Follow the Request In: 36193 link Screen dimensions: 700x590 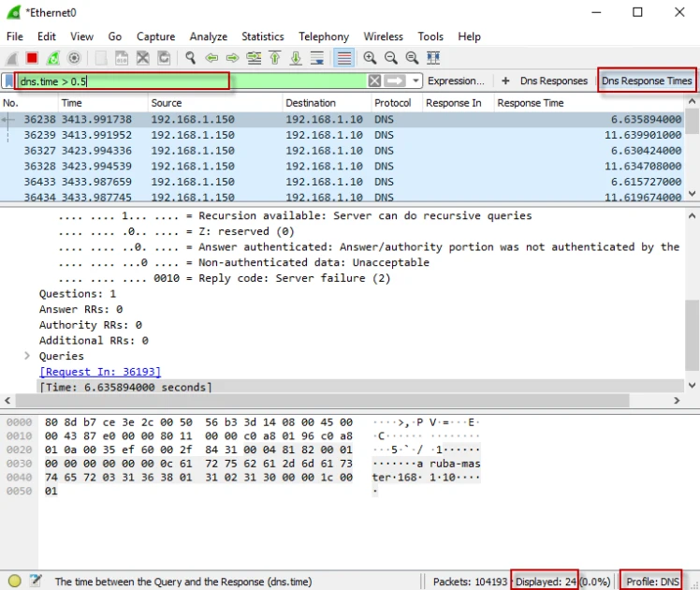(100, 372)
